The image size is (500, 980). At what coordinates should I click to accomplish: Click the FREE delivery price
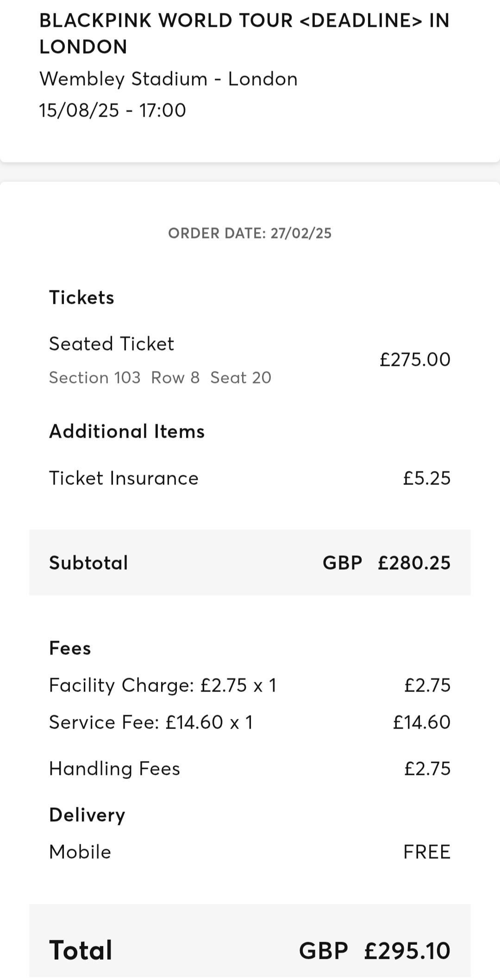426,852
